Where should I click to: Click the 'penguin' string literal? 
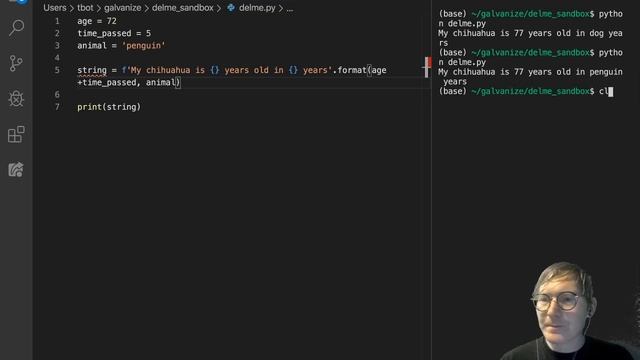(x=144, y=46)
